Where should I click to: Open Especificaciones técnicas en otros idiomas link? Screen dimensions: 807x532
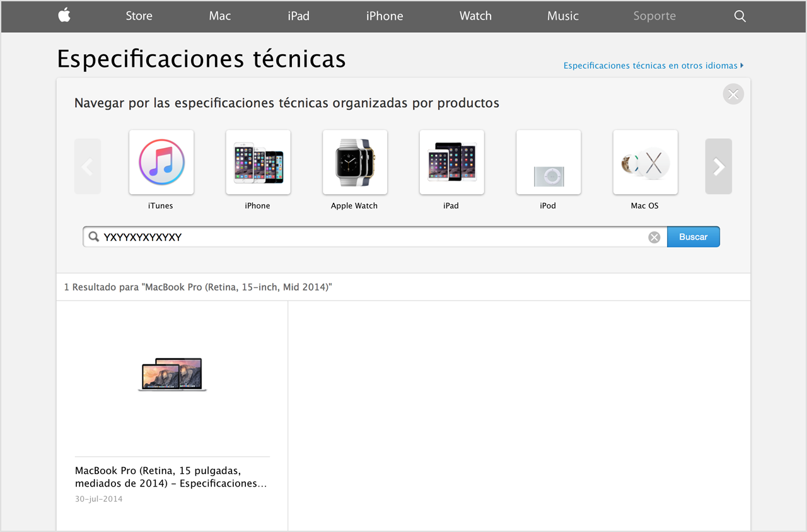[653, 66]
